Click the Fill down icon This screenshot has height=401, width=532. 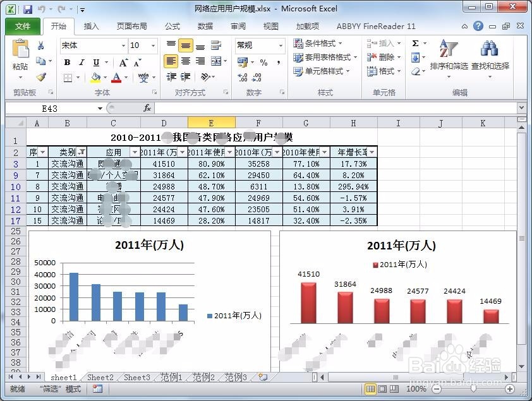(415, 57)
